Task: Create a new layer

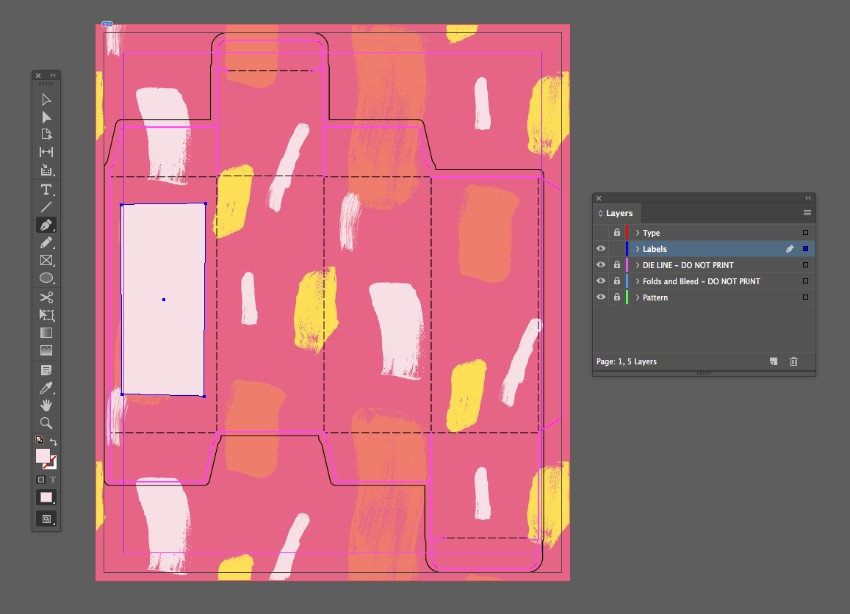Action: coord(773,361)
